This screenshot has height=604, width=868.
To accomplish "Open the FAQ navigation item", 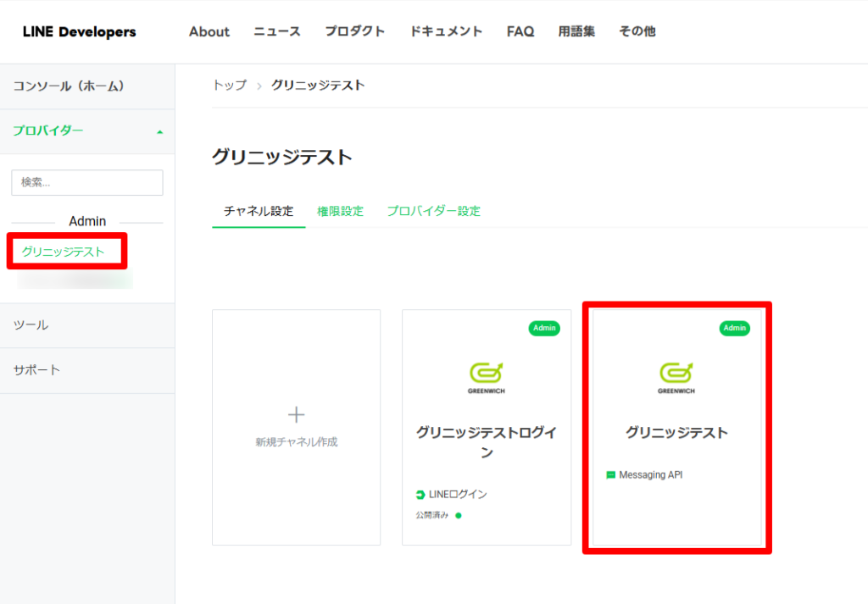I will [x=520, y=31].
